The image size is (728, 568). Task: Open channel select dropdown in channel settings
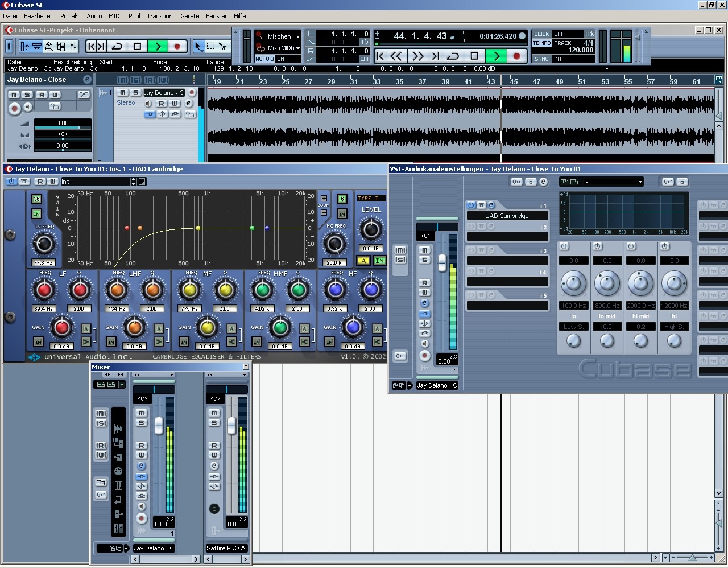(409, 386)
